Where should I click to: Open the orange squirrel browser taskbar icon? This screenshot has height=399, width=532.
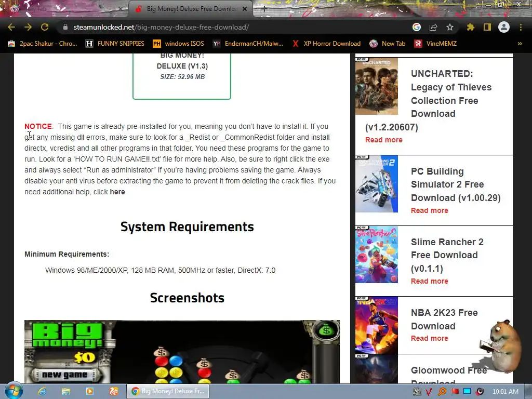[x=114, y=391]
